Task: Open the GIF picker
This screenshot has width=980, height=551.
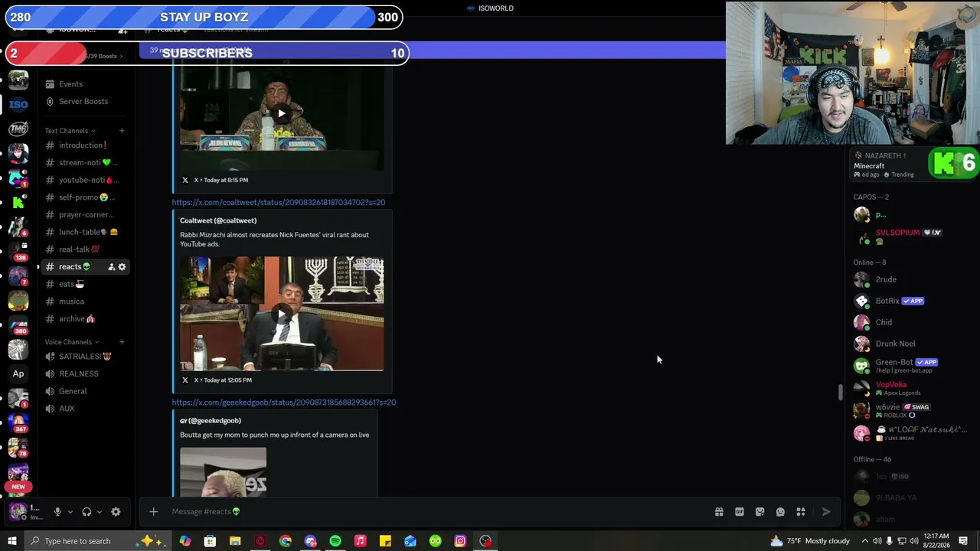Action: click(740, 512)
